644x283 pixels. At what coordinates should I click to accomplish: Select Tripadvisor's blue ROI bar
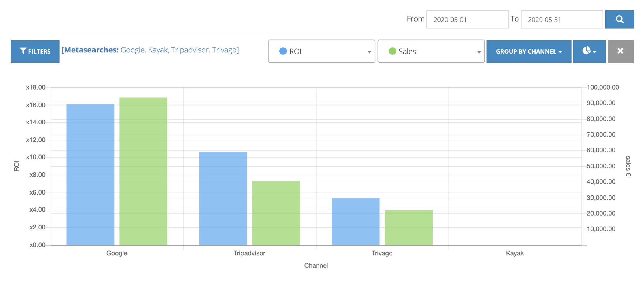click(223, 199)
